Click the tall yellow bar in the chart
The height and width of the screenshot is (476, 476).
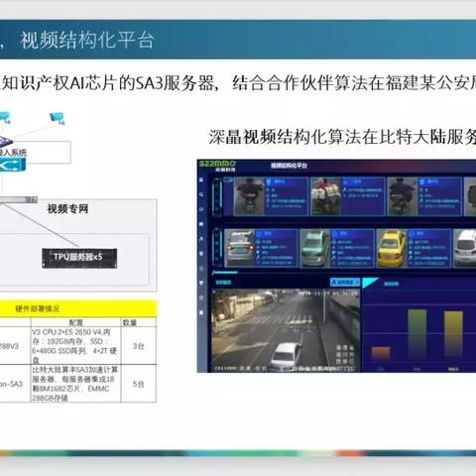click(453, 334)
